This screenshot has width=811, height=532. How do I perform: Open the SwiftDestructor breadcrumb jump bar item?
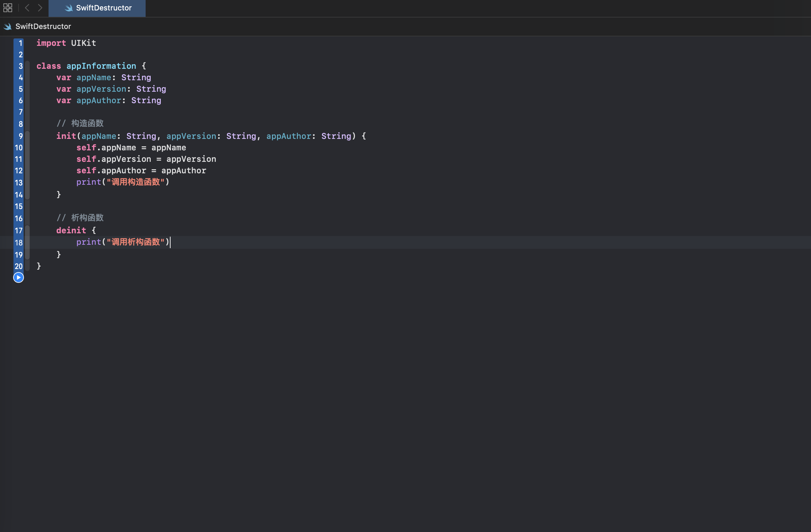pyautogui.click(x=43, y=26)
